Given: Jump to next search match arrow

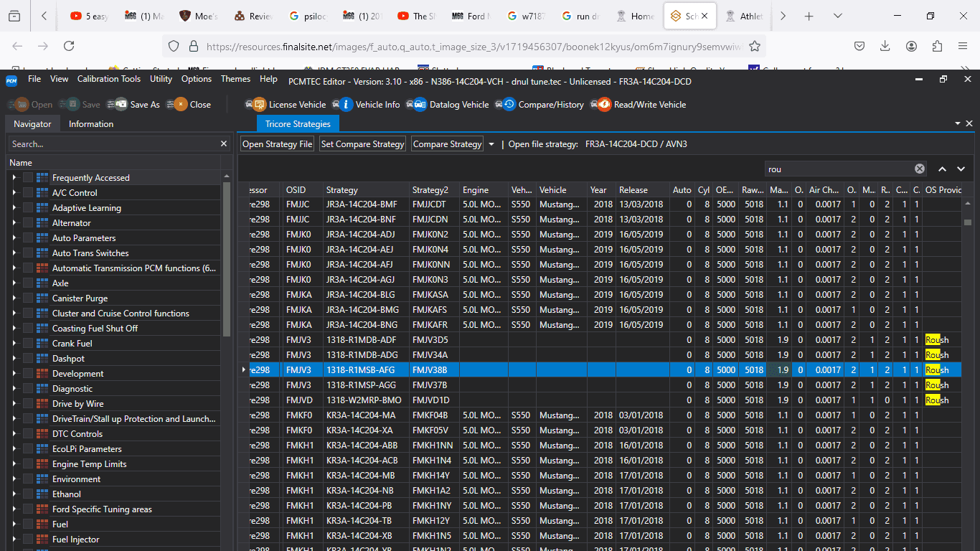Looking at the screenshot, I should (x=961, y=169).
